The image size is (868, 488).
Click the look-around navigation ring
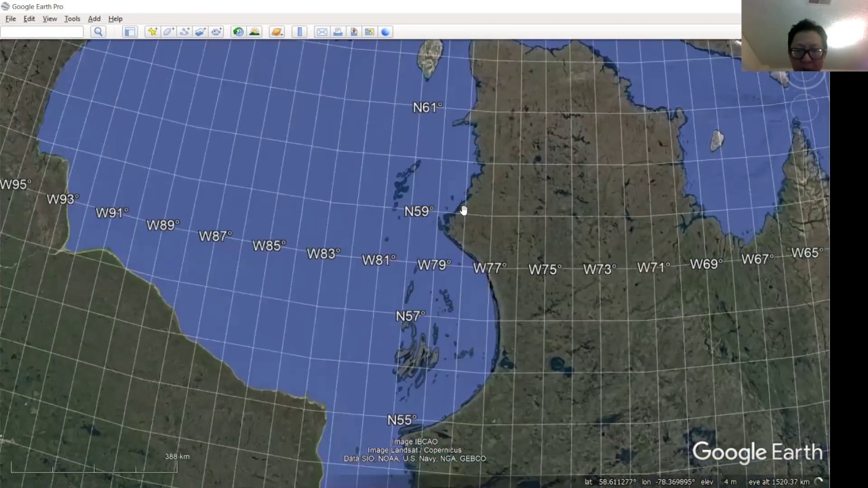[x=806, y=79]
